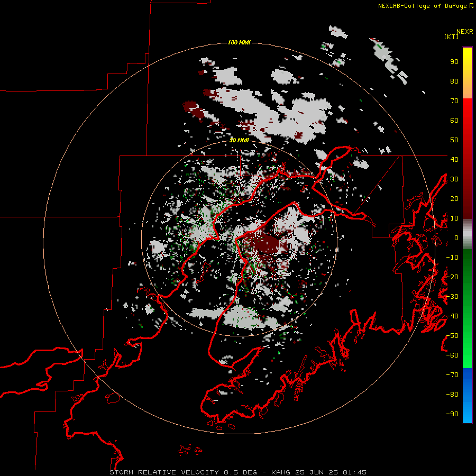Image resolution: width=476 pixels, height=476 pixels.
Task: Click the -40 knot scale label
Action: click(452, 316)
